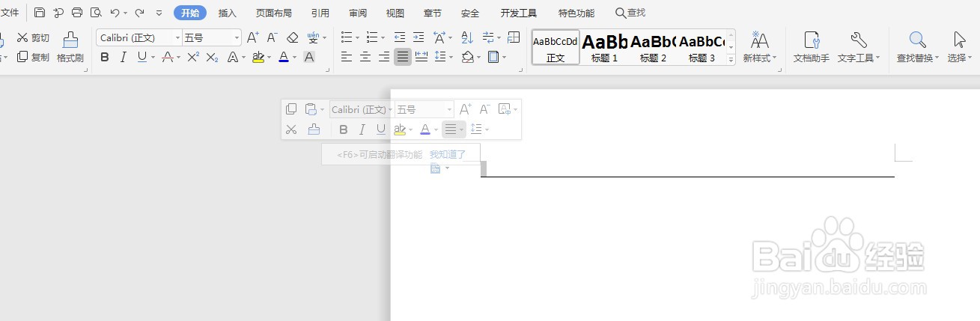Center align text in ribbon
980x321 pixels.
[x=365, y=57]
